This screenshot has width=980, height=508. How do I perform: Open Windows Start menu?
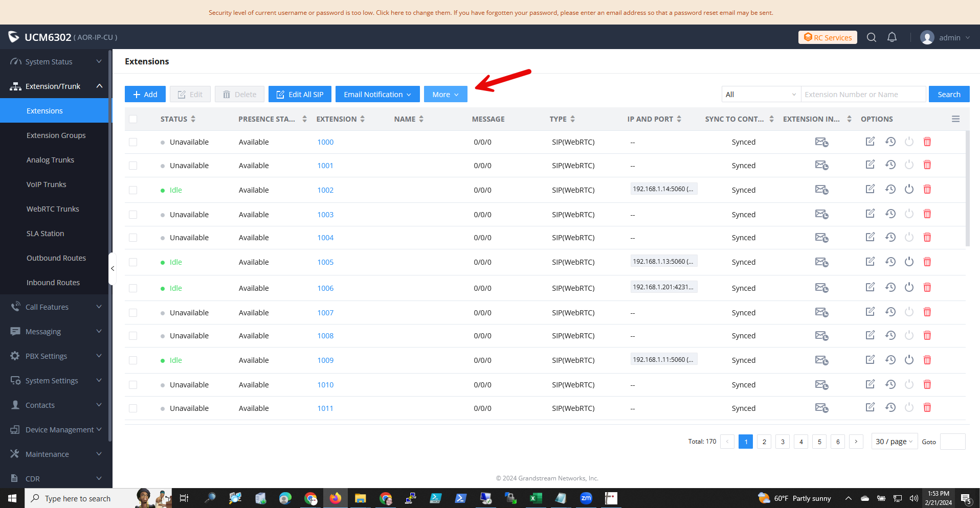[12, 498]
